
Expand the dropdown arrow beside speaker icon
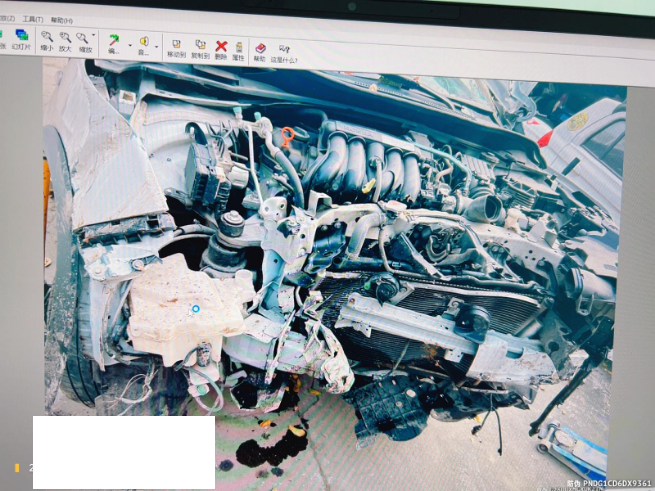pos(157,46)
